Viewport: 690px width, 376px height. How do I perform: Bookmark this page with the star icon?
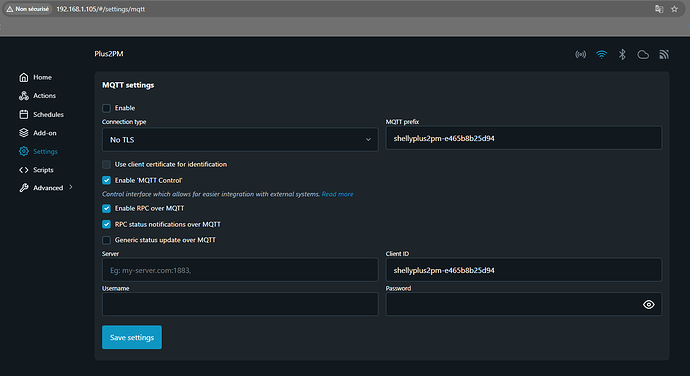point(674,9)
